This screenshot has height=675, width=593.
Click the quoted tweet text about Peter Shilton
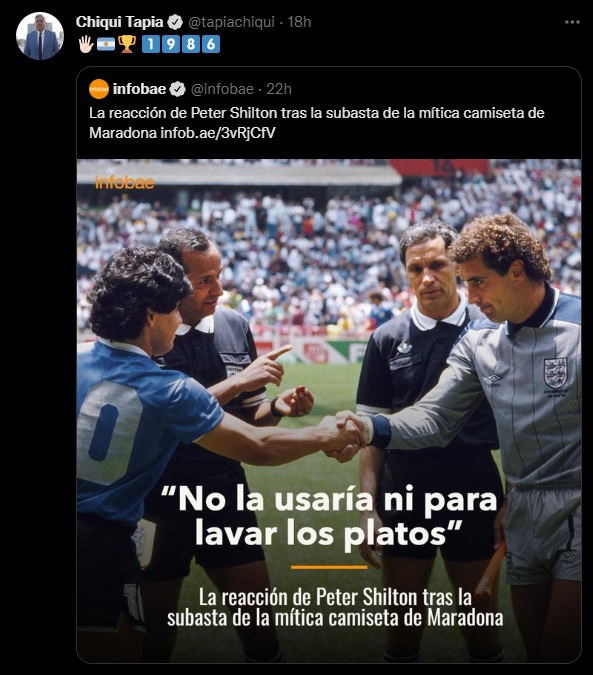[317, 123]
